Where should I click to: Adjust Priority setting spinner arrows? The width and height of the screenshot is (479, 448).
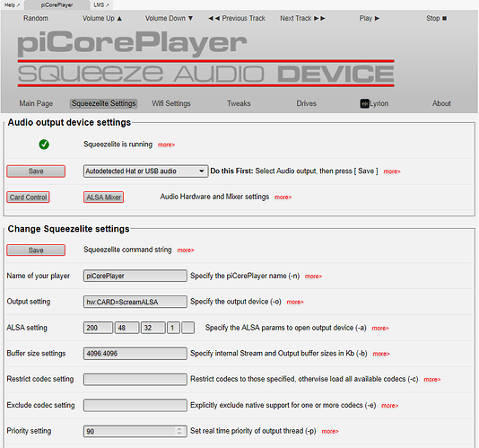(x=179, y=431)
